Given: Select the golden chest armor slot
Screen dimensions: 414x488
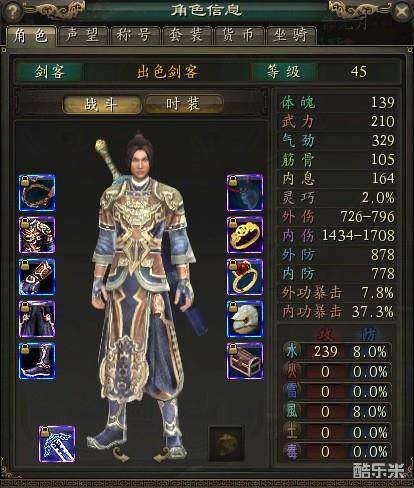Looking at the screenshot, I should click(37, 235).
